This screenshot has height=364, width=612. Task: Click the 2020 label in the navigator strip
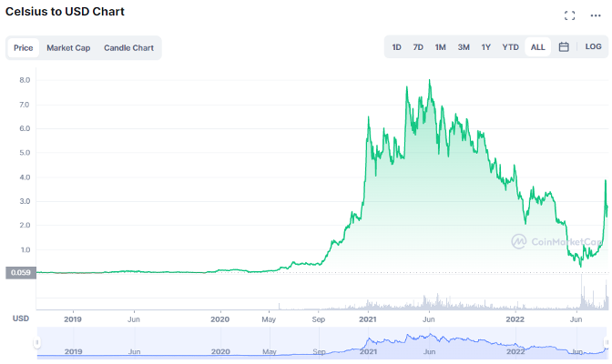tap(220, 351)
